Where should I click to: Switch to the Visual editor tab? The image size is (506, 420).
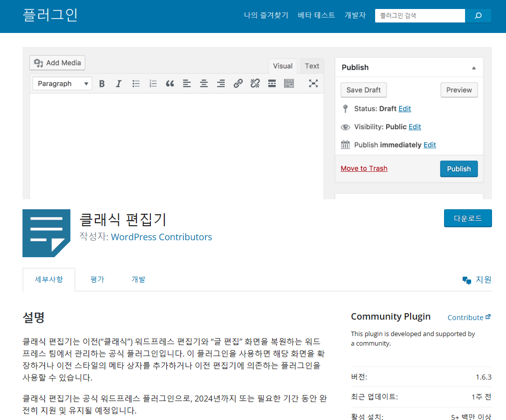point(283,66)
